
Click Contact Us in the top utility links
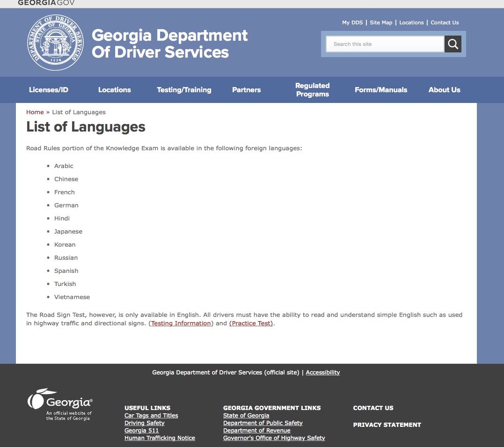(445, 22)
